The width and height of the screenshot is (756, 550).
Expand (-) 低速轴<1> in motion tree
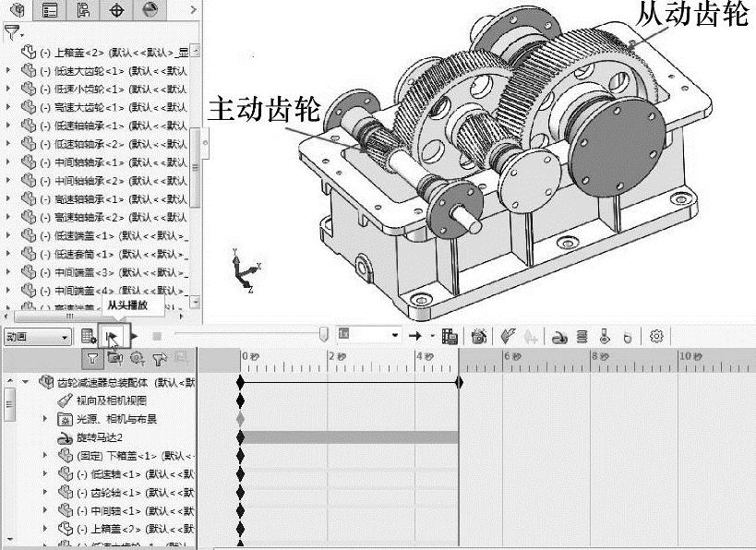coord(45,473)
